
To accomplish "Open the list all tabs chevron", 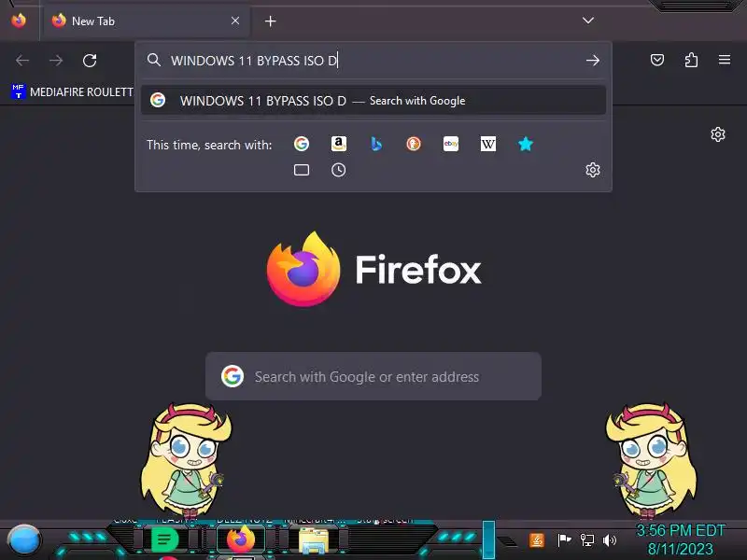I will [x=588, y=21].
